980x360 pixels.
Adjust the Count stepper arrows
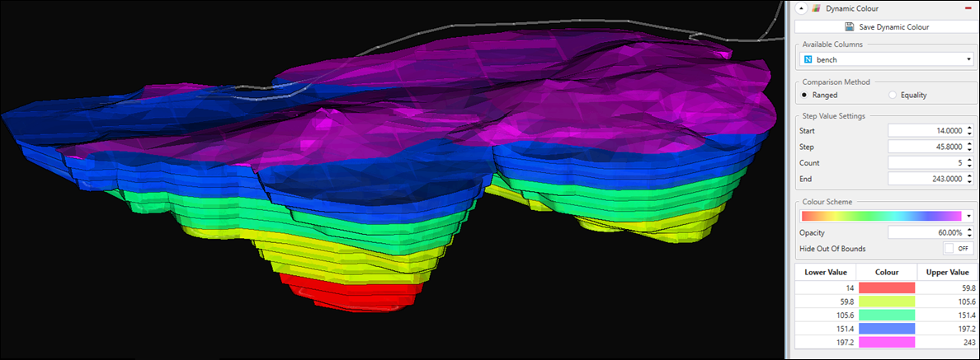click(969, 163)
